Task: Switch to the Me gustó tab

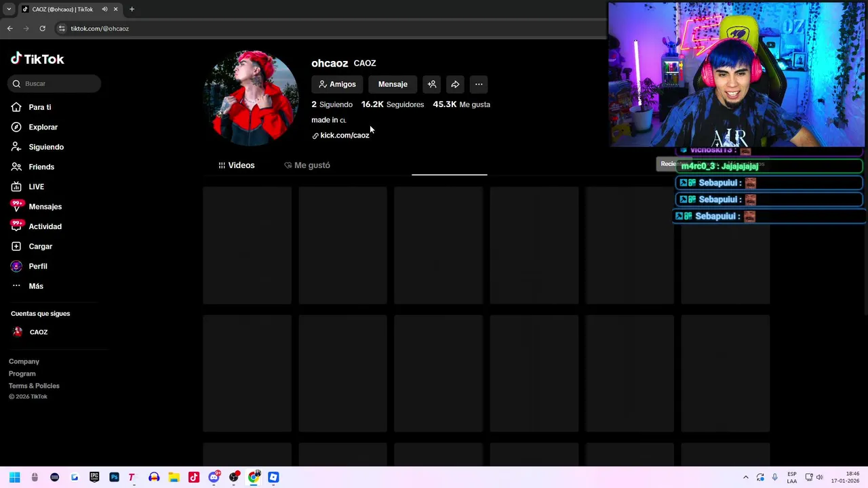Action: 307,165
